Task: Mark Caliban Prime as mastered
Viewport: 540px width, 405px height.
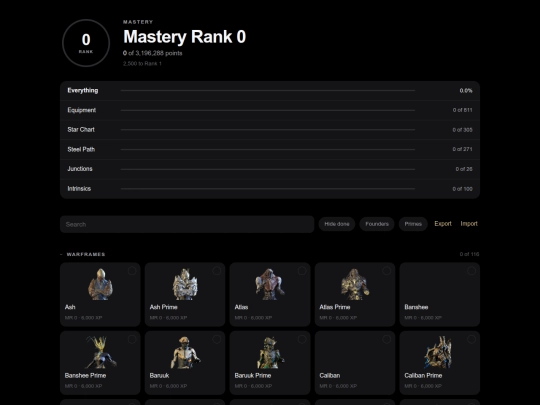Action: pyautogui.click(x=471, y=339)
